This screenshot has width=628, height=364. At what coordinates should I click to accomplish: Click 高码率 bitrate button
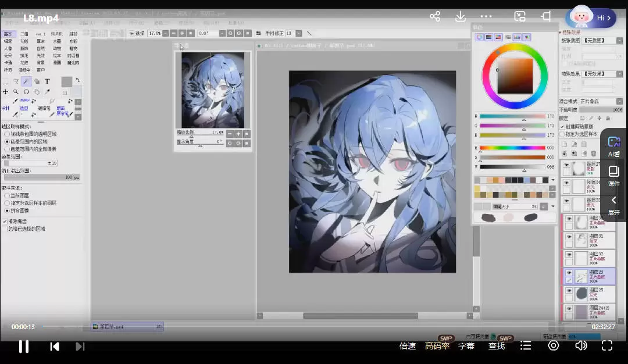tap(437, 346)
